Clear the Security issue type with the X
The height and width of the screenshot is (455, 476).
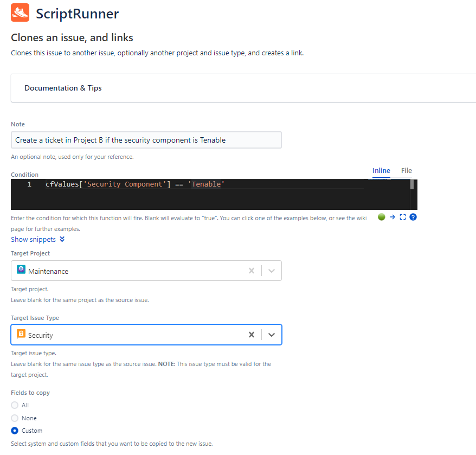click(x=252, y=335)
